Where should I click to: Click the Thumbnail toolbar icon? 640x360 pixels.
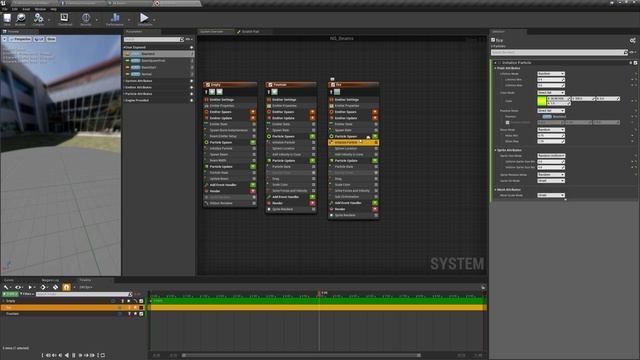point(64,18)
